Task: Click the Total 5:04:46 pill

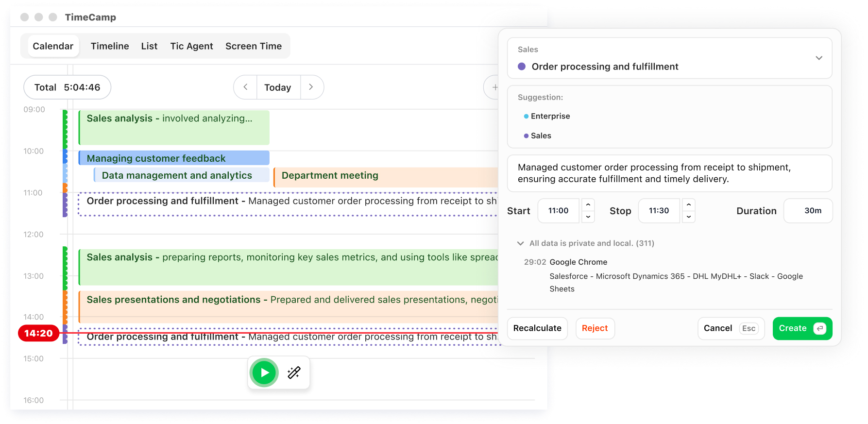Action: click(68, 87)
